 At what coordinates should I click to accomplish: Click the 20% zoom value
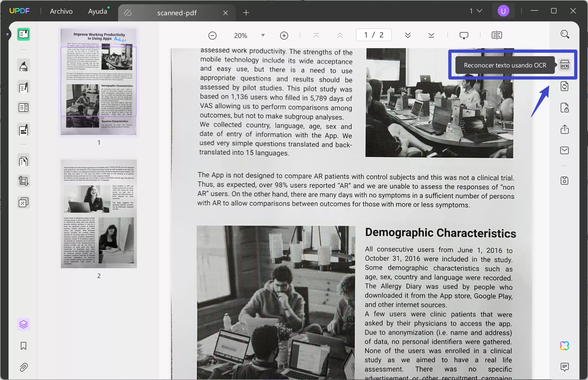(x=241, y=36)
